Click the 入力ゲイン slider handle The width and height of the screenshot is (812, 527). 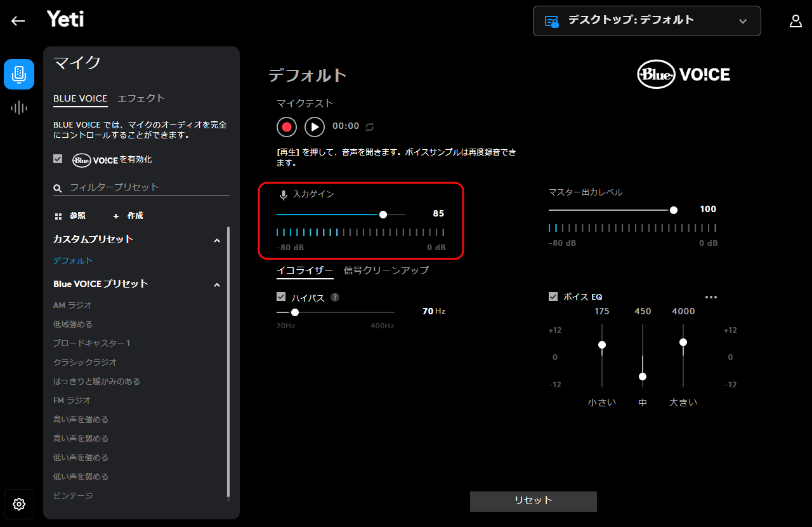(383, 215)
